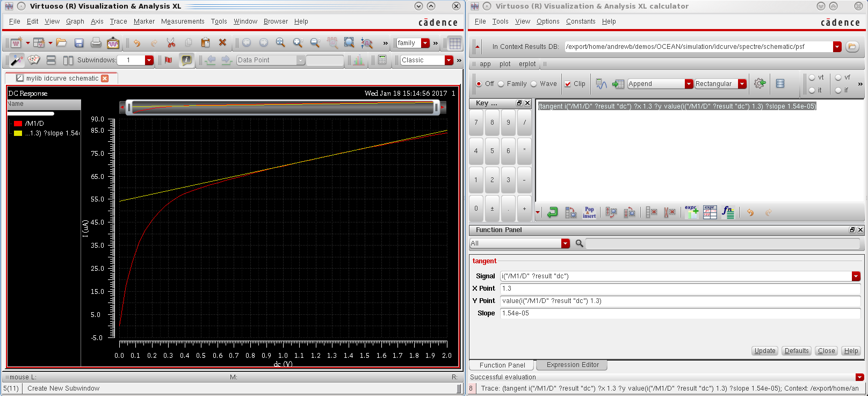Click the open folder icon in waveform toolbar
This screenshot has height=396, width=868.
click(62, 43)
